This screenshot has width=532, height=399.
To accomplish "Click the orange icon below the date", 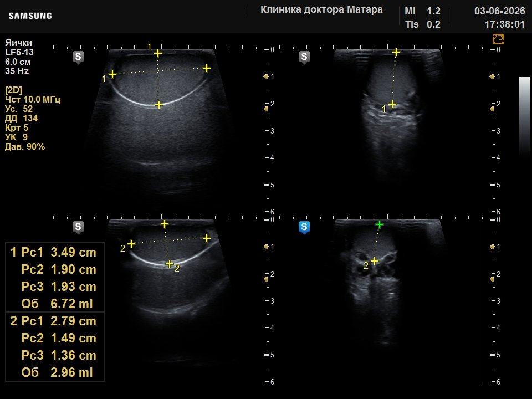I will [498, 39].
